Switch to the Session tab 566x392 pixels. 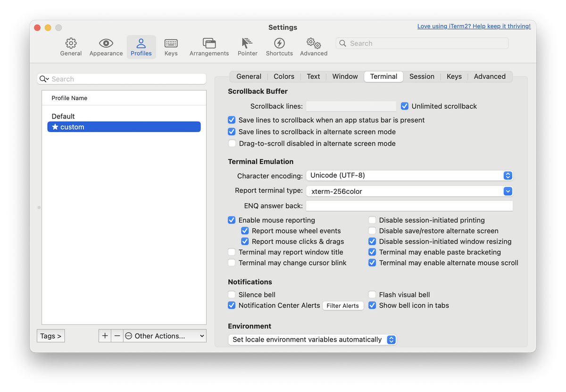(x=422, y=76)
